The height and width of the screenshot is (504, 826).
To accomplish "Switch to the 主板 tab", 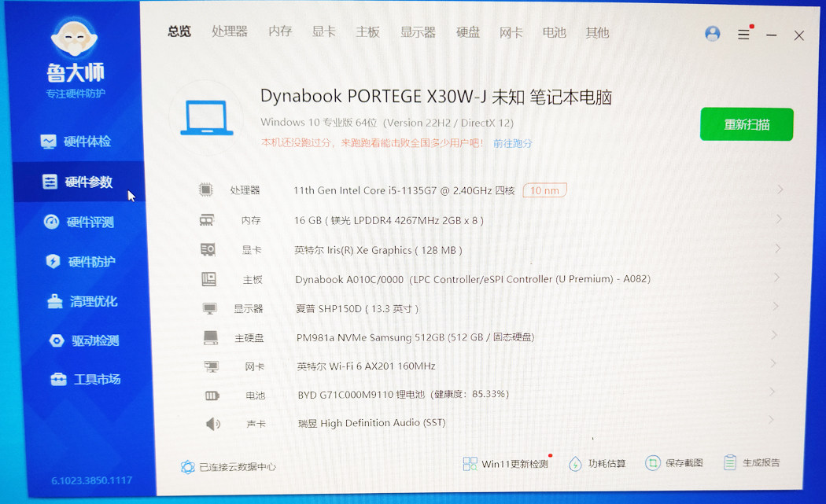I will pos(367,32).
